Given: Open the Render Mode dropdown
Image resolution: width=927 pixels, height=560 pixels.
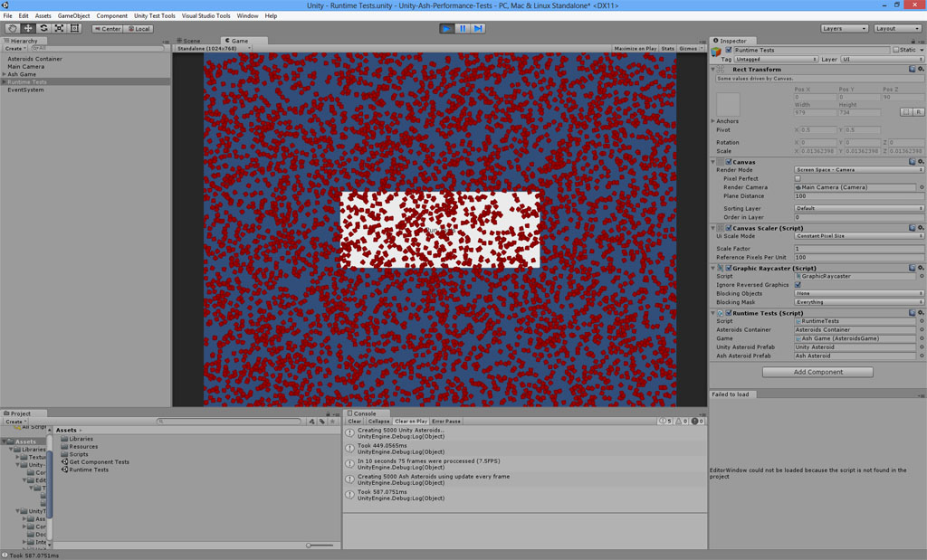Looking at the screenshot, I should 858,170.
